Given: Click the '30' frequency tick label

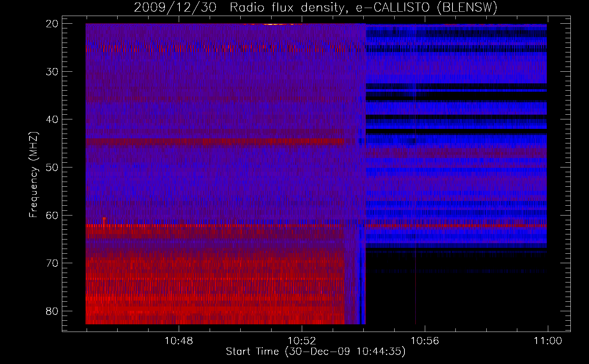Looking at the screenshot, I should [x=52, y=72].
